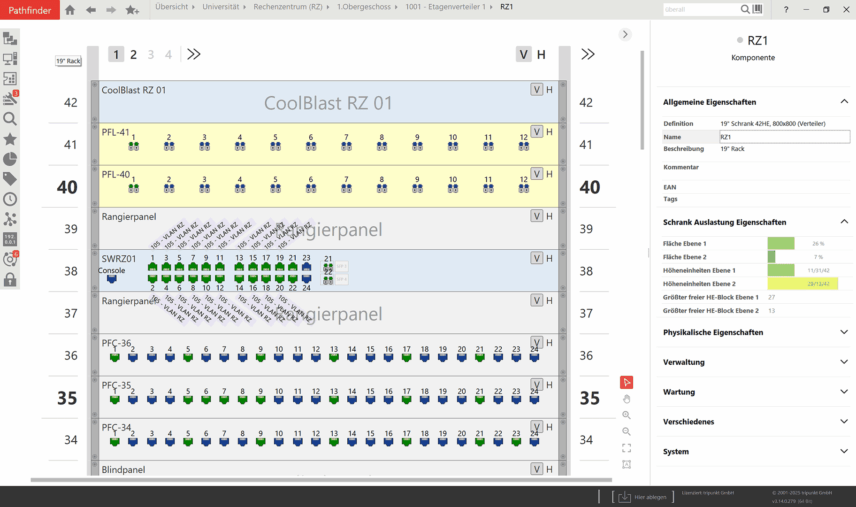The width and height of the screenshot is (856, 507).
Task: Toggle V view on CoolBlast RZ 01 row
Action: (536, 90)
